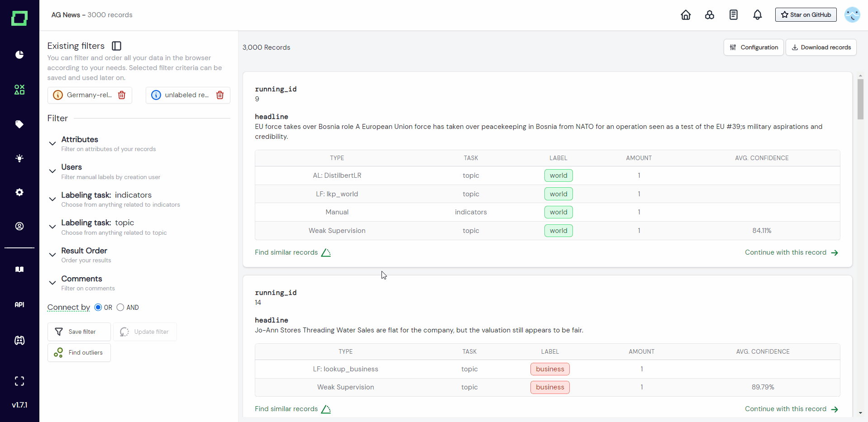Go to home via house icon
Image resolution: width=868 pixels, height=422 pixels.
tap(686, 15)
